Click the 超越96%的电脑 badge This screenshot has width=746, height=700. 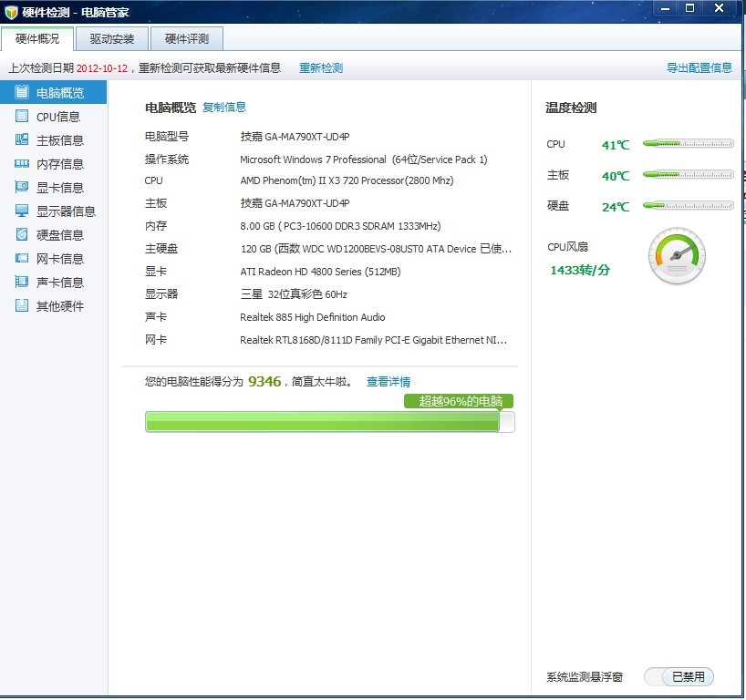coord(459,401)
